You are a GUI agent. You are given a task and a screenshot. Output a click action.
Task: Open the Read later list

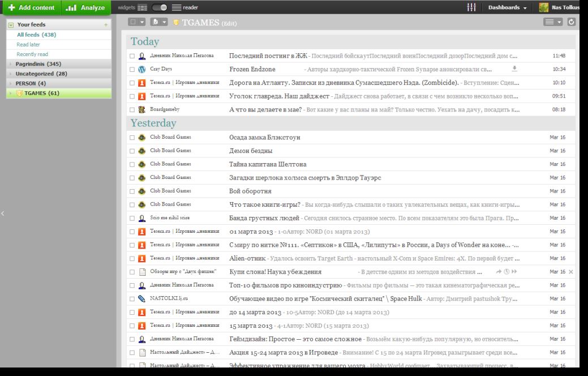28,44
